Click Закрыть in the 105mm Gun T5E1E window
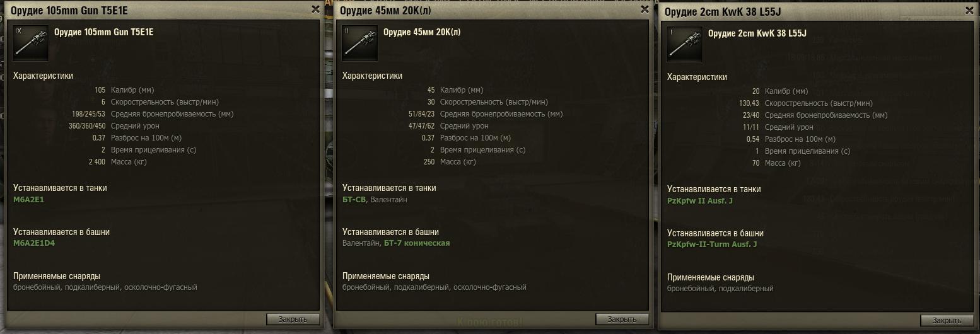The height and width of the screenshot is (334, 980). [x=293, y=320]
